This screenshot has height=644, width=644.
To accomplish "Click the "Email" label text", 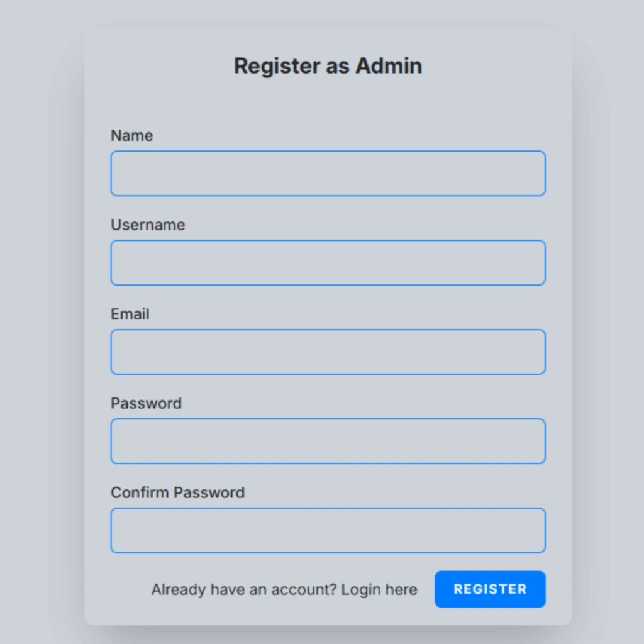I will (130, 314).
